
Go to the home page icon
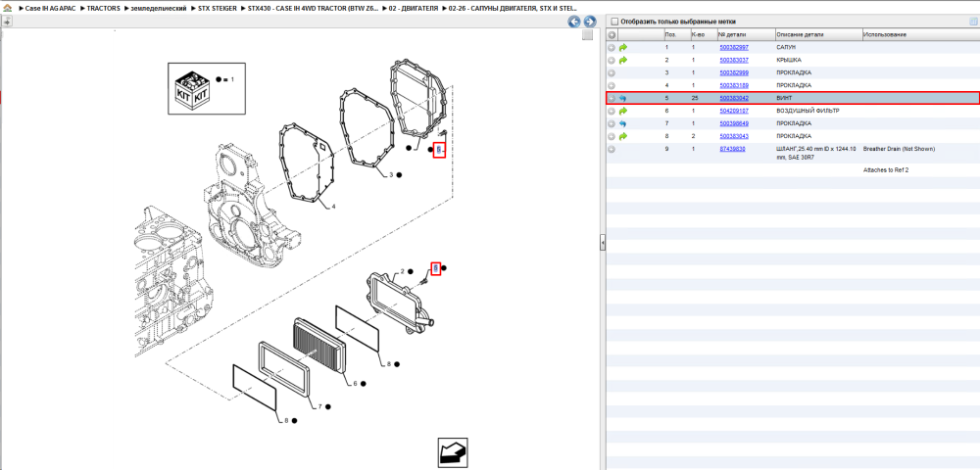point(6,10)
